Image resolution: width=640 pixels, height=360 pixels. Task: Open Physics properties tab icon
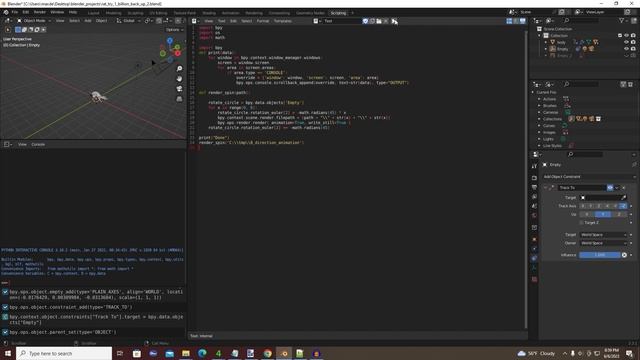[x=534, y=249]
